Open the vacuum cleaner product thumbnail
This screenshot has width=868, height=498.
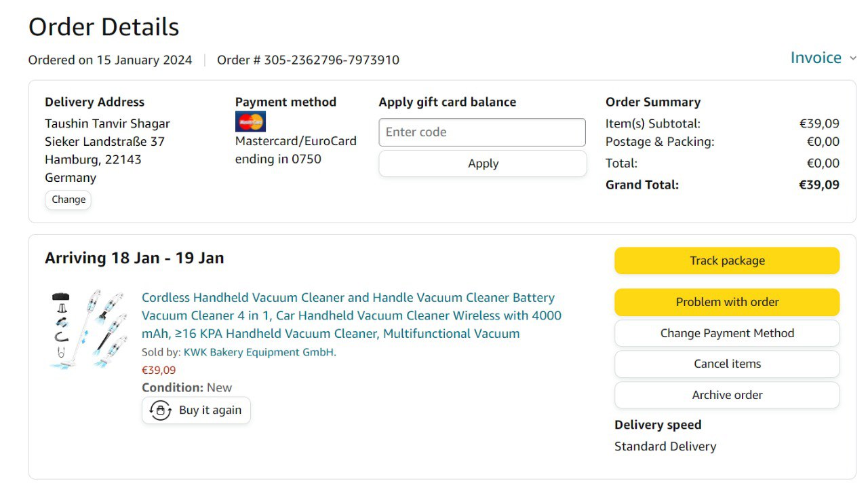click(x=89, y=329)
